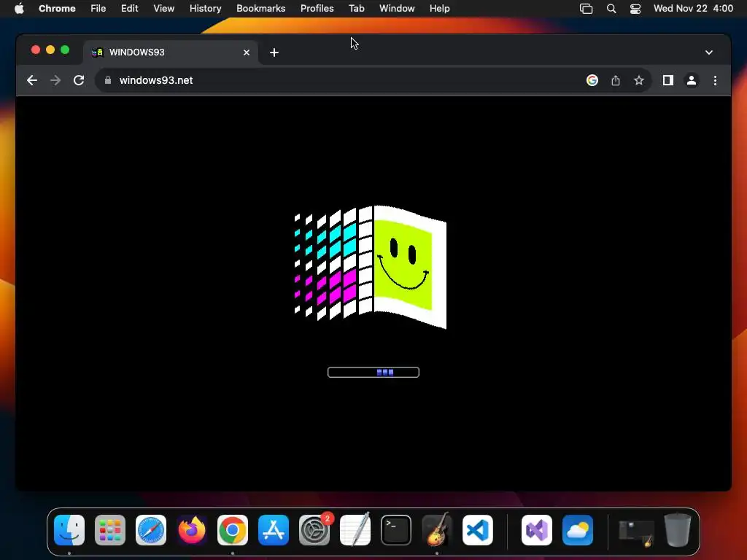The height and width of the screenshot is (560, 747).
Task: Open TextEdit from the dock
Action: [355, 530]
